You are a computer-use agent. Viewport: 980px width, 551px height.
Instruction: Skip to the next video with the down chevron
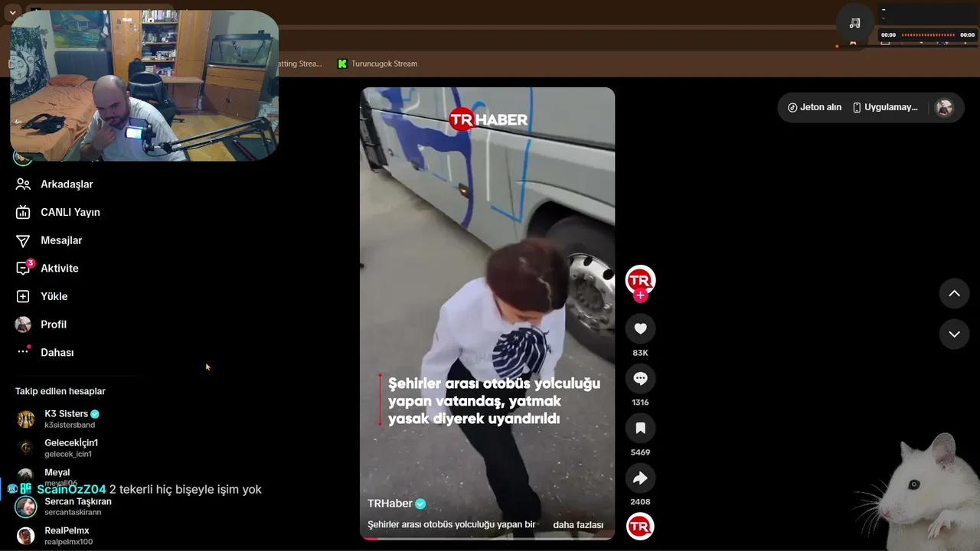954,334
